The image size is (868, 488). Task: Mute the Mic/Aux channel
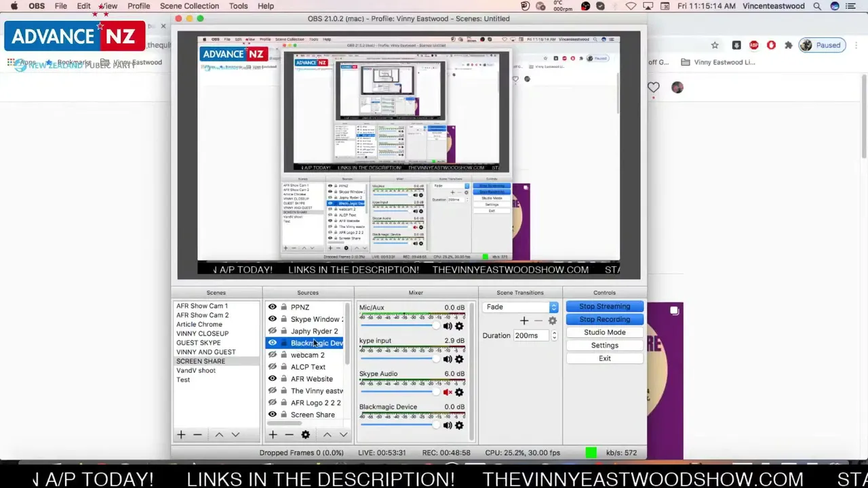coord(447,326)
